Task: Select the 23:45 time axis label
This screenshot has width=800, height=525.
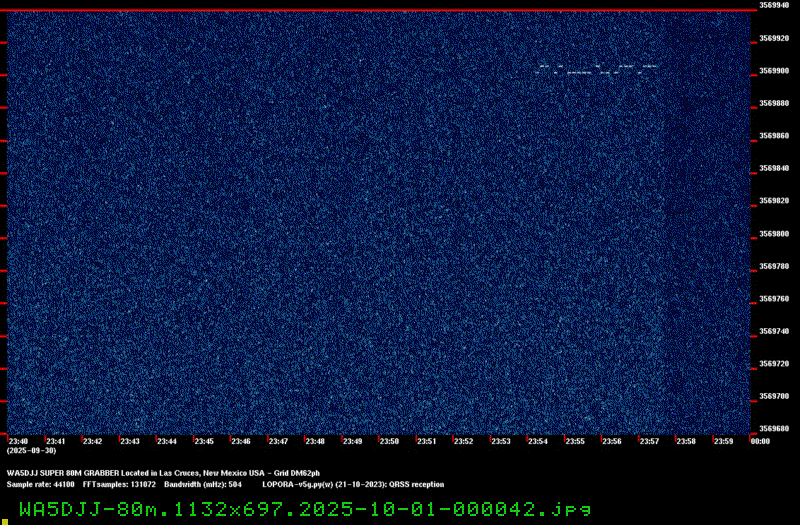Action: pos(204,441)
